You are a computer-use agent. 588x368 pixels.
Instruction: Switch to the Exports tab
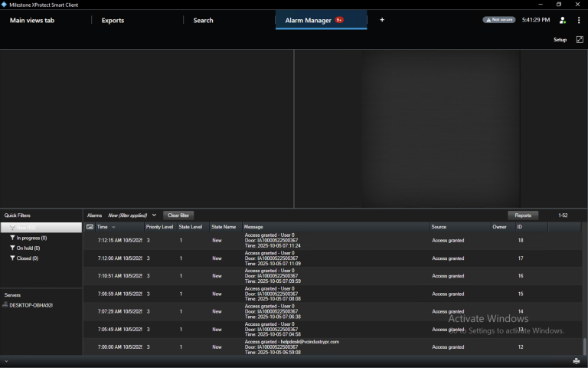[x=113, y=20]
